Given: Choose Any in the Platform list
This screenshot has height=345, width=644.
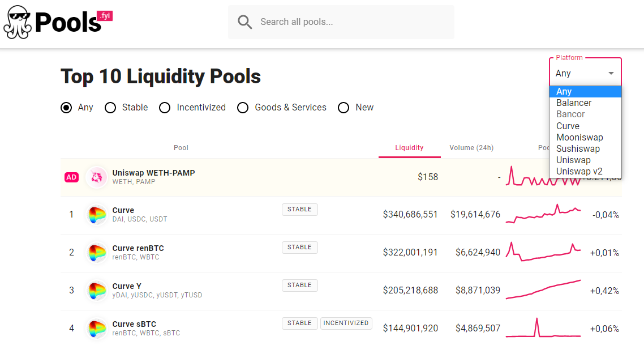Looking at the screenshot, I should click(585, 91).
